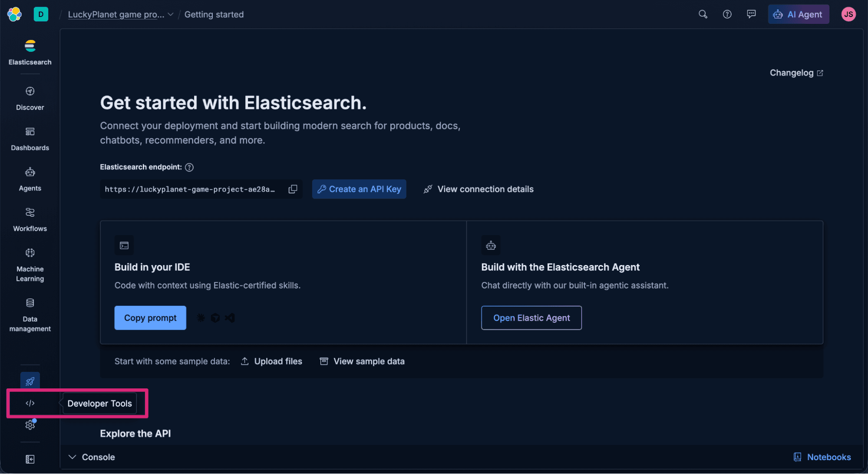Screen dimensions: 868x474
Task: Click the Elastic logo in top-left
Action: coord(14,14)
